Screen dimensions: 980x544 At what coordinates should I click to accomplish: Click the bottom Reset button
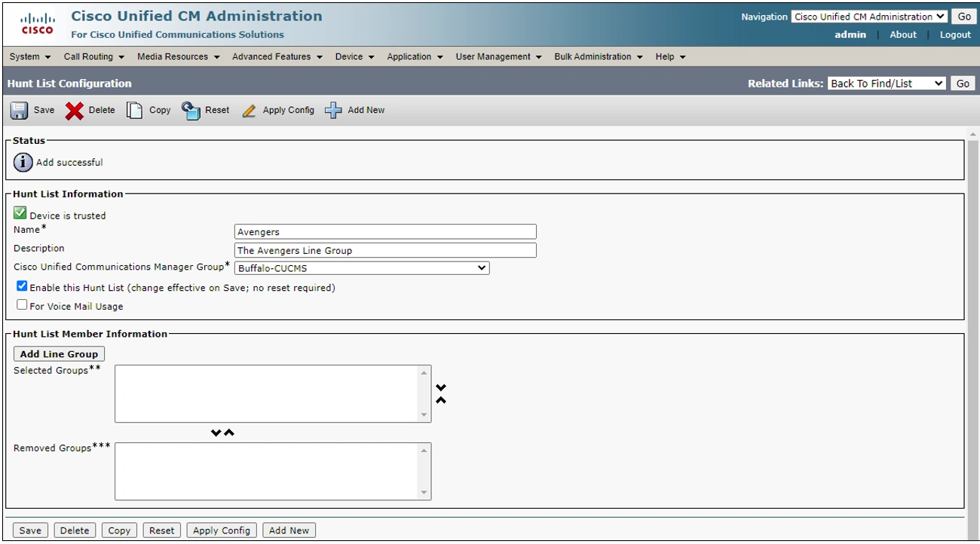(x=162, y=530)
